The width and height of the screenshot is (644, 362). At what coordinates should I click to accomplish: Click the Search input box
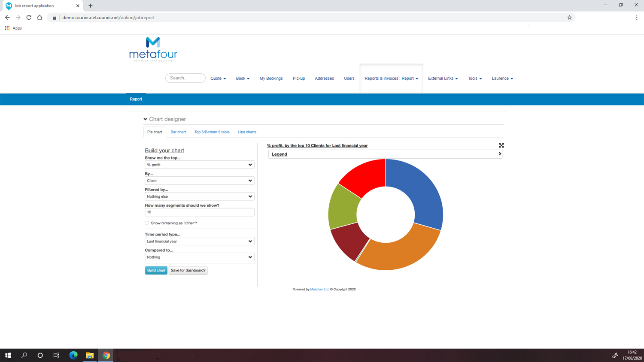pyautogui.click(x=185, y=78)
